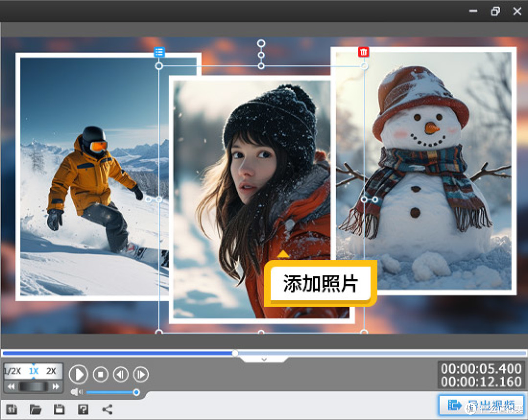Click the left-middle handle of selection frame
Image resolution: width=528 pixels, height=420 pixels.
tap(159, 199)
